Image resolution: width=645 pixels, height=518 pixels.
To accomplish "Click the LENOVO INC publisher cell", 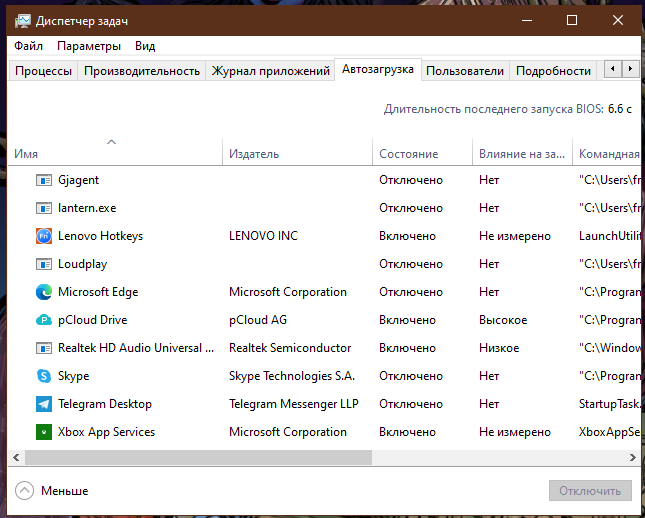I will (x=263, y=236).
